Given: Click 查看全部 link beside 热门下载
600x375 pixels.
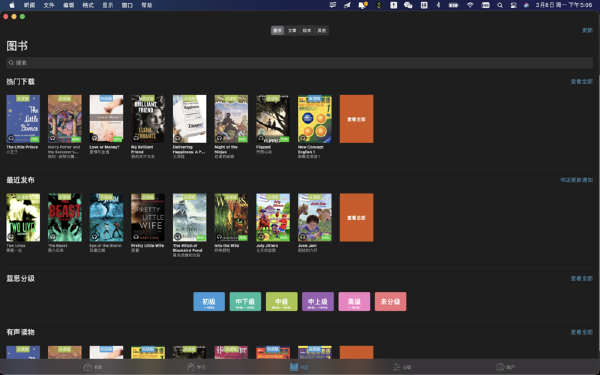Looking at the screenshot, I should (581, 82).
